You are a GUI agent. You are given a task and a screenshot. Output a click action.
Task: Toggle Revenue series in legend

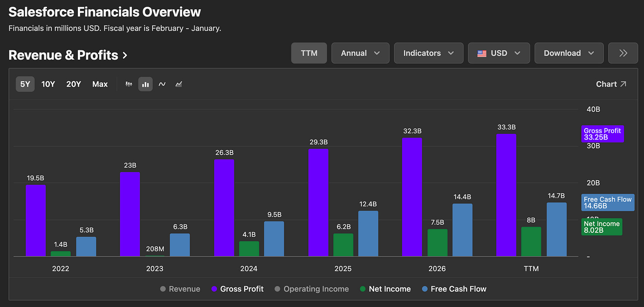click(x=180, y=289)
